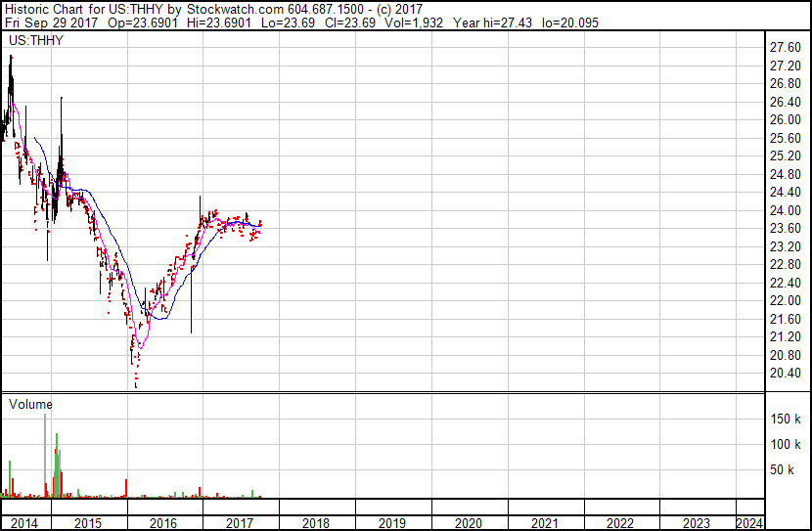This screenshot has width=812, height=531.
Task: Select the 2019 segment on time axis
Action: point(392,523)
